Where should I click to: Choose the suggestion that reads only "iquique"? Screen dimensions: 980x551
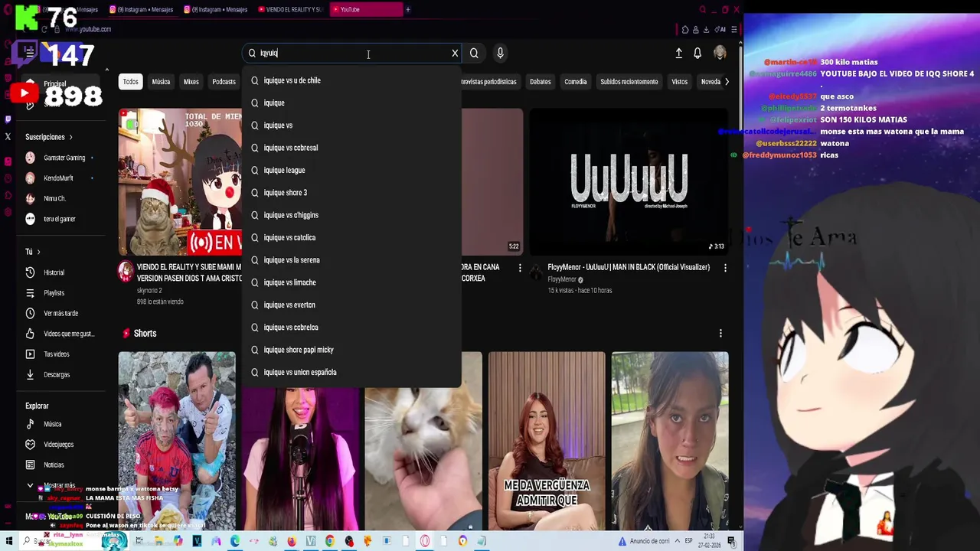tap(351, 103)
